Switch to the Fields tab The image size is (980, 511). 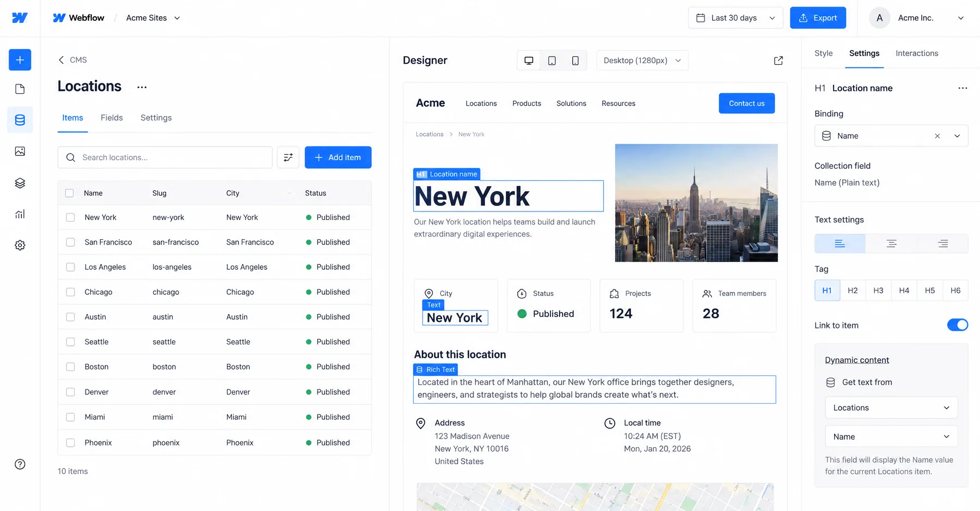click(x=112, y=118)
